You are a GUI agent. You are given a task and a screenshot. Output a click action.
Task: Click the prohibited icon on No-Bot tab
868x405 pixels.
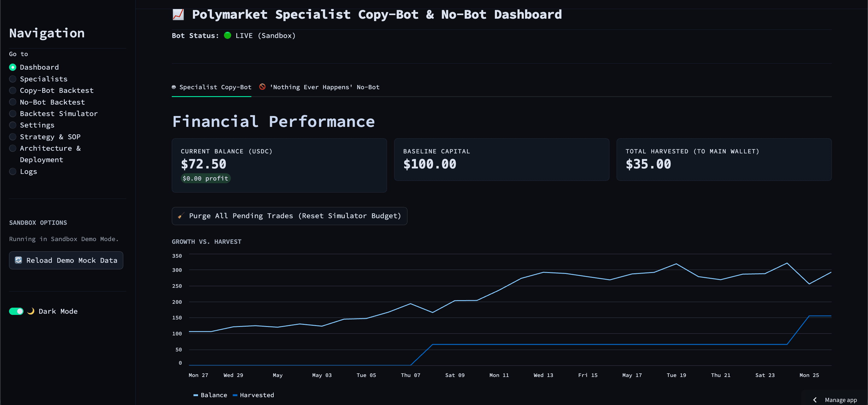pyautogui.click(x=262, y=87)
